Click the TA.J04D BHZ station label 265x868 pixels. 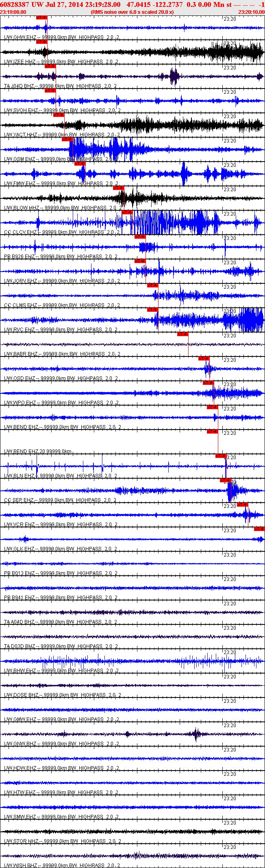(x=60, y=86)
